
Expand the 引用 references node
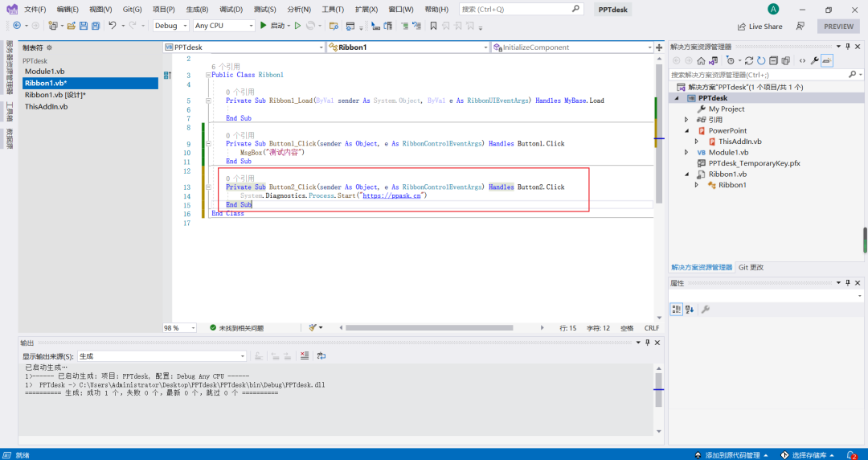click(x=687, y=120)
